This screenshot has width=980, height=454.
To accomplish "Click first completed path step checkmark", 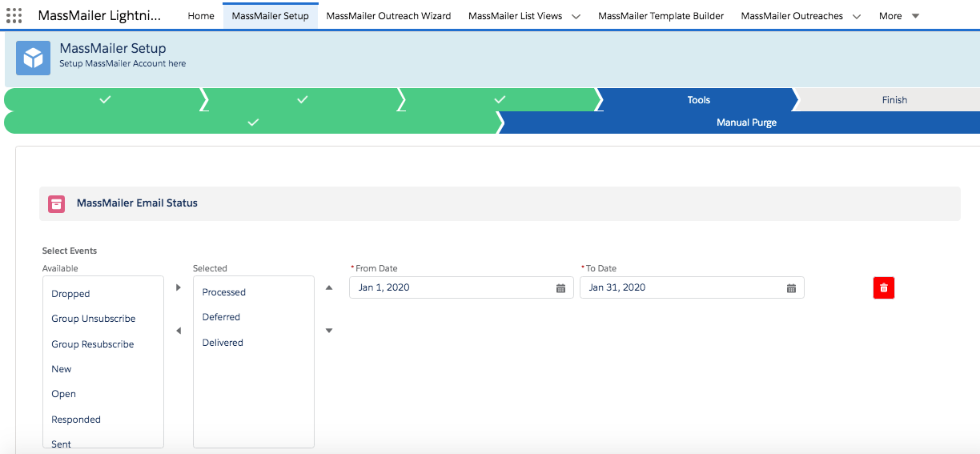I will [x=104, y=99].
